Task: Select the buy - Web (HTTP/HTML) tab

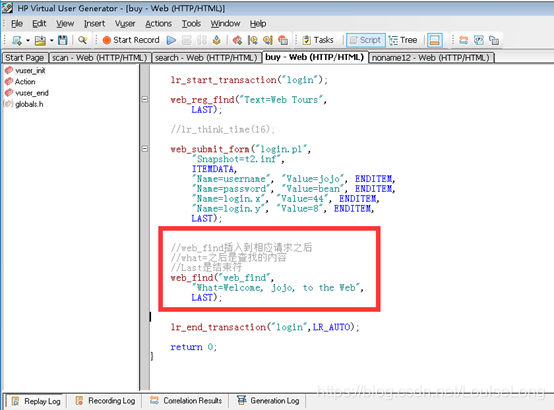Action: 314,57
